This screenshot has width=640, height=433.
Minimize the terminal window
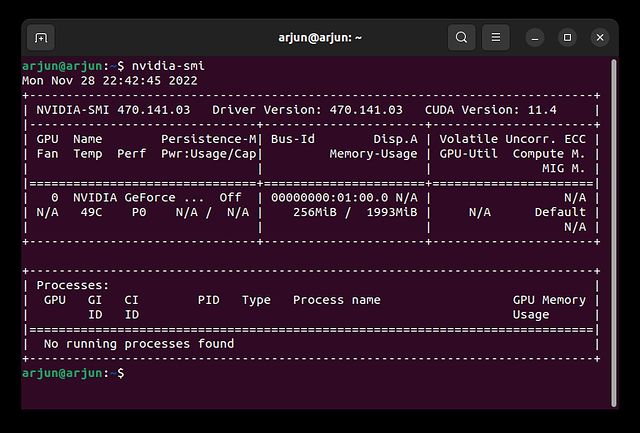[x=535, y=38]
